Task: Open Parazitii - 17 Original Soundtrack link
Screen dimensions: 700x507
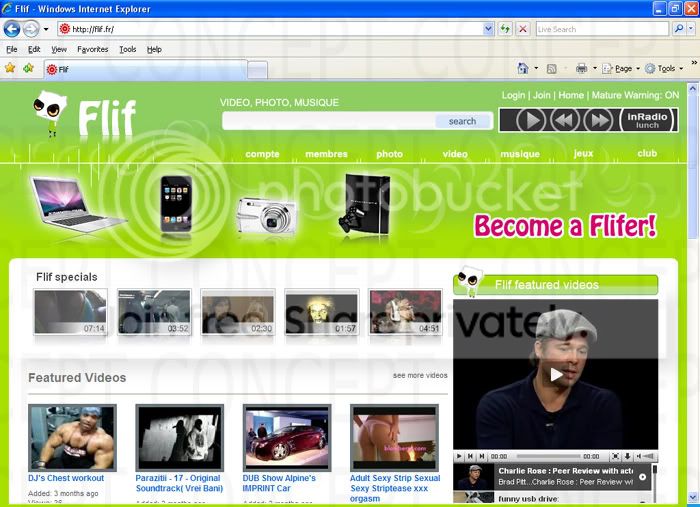Action: 179,483
